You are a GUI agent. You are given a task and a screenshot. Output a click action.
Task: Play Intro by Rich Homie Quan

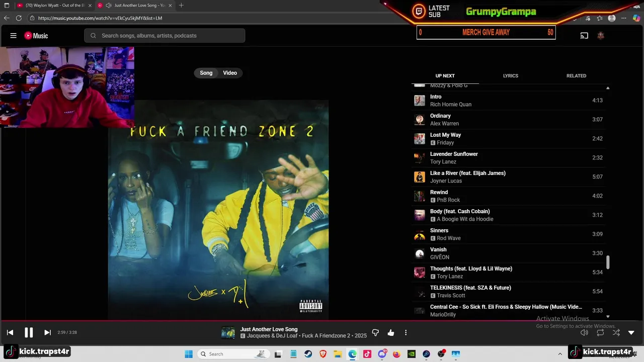[508, 101]
